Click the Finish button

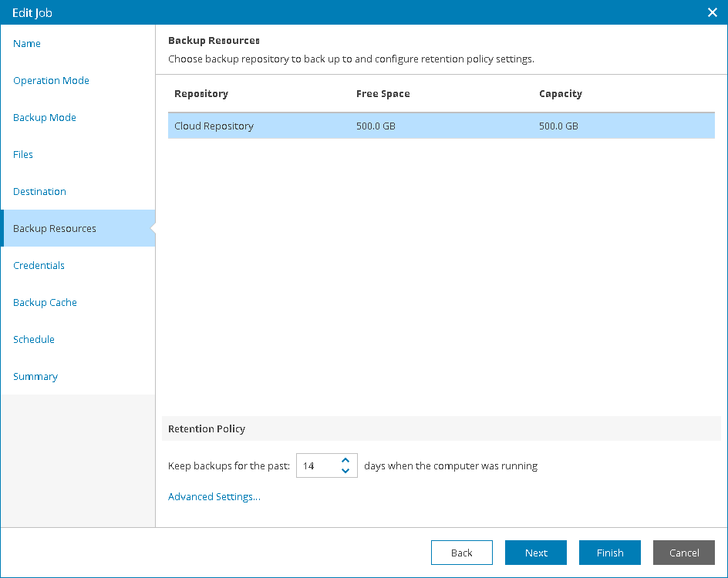pos(609,553)
